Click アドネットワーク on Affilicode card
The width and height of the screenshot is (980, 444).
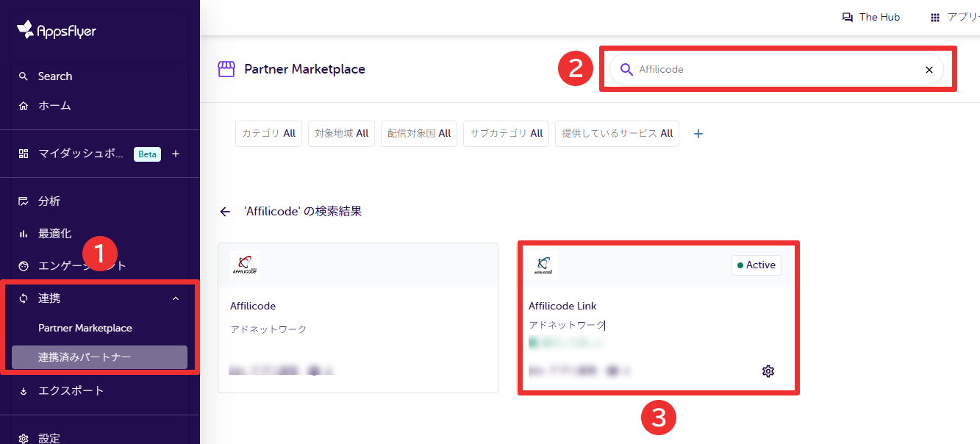[x=268, y=329]
